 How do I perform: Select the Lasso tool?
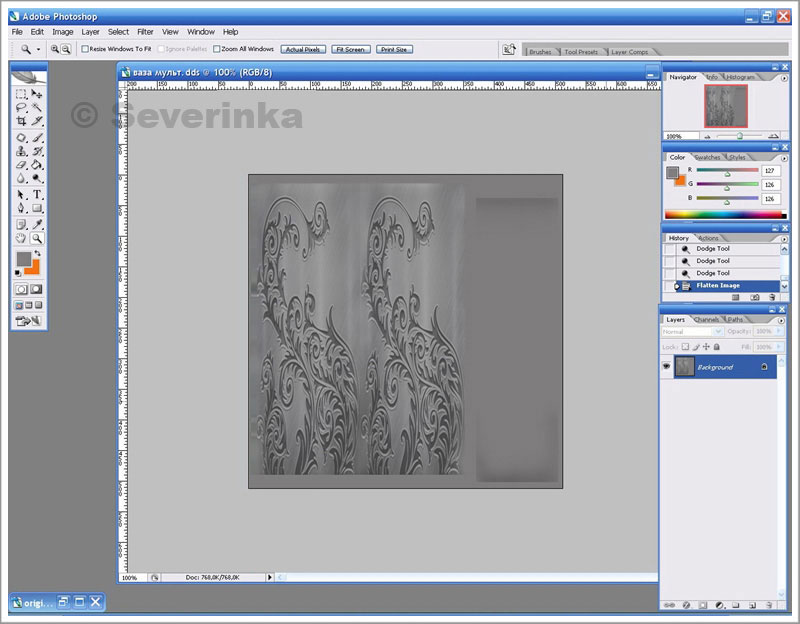(21, 107)
